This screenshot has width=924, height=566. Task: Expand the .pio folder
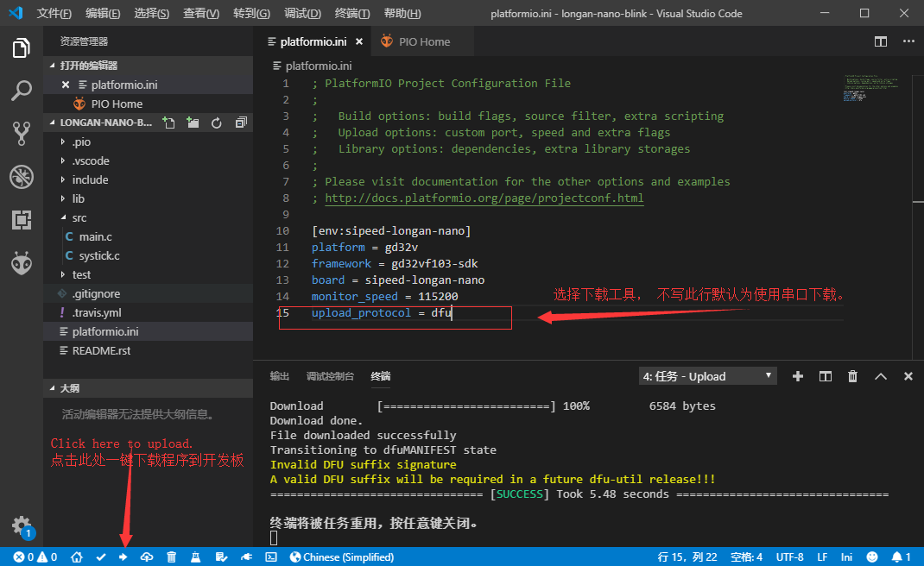pyautogui.click(x=62, y=142)
